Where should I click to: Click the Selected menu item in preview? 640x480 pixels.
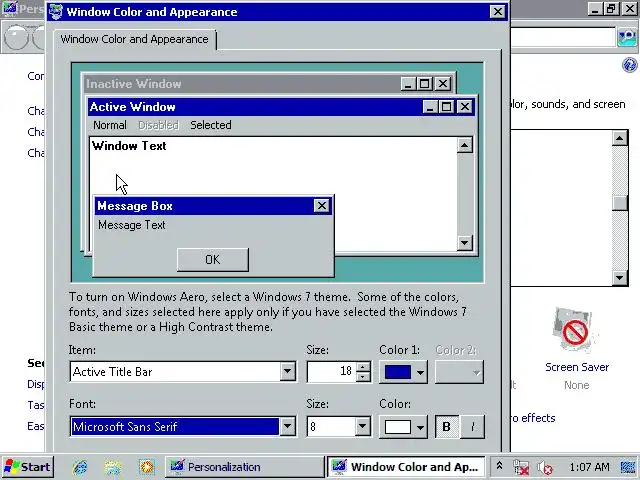click(x=211, y=125)
